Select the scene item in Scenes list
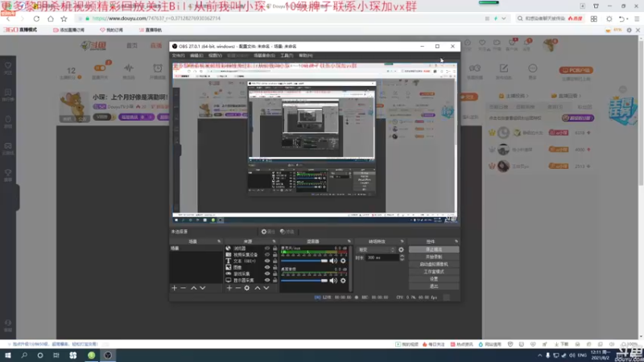Image resolution: width=644 pixels, height=362 pixels. 196,249
